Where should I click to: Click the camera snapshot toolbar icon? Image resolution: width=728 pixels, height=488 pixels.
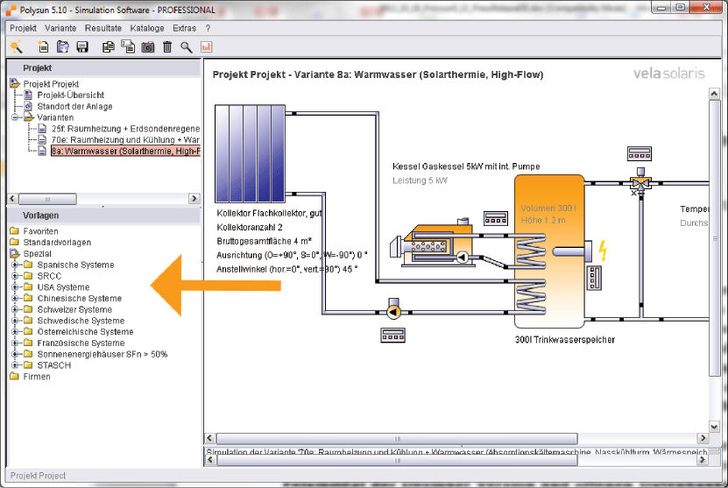click(x=147, y=47)
